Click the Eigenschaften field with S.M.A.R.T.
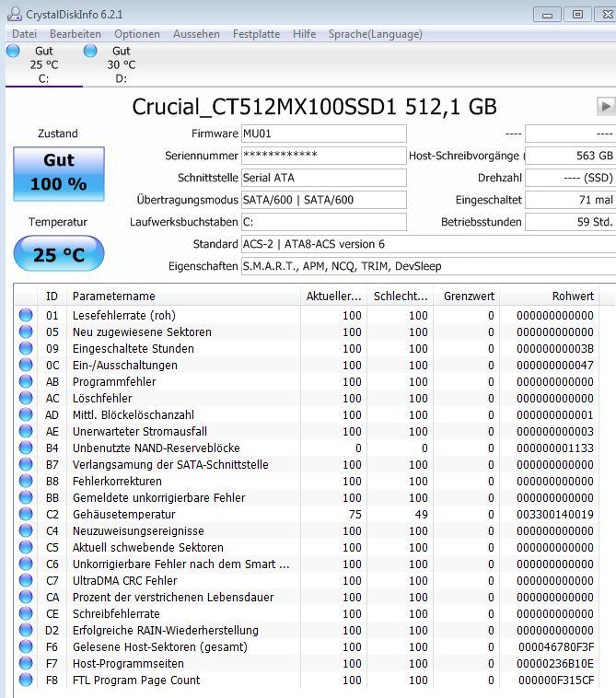The height and width of the screenshot is (698, 616). 428,266
